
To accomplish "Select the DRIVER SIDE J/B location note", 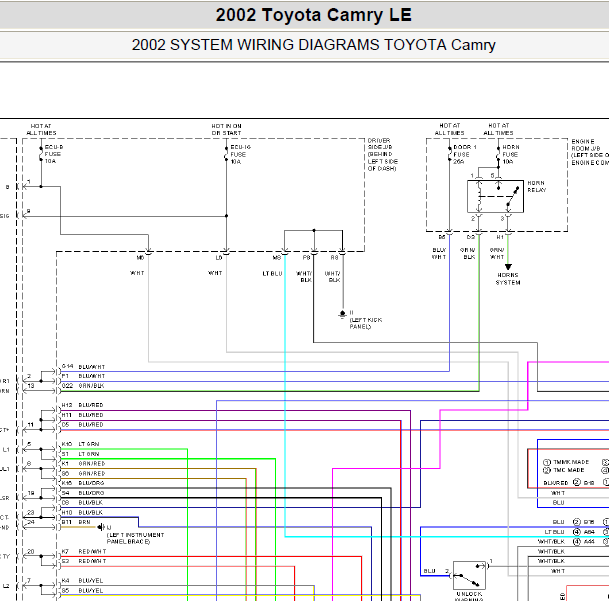I will 383,154.
